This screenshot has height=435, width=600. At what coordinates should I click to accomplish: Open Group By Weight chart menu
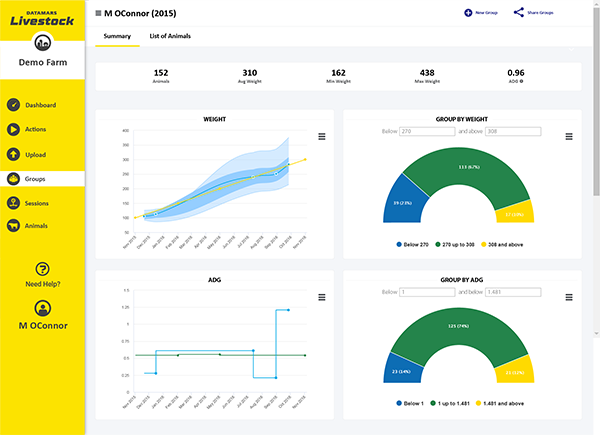pyautogui.click(x=569, y=137)
